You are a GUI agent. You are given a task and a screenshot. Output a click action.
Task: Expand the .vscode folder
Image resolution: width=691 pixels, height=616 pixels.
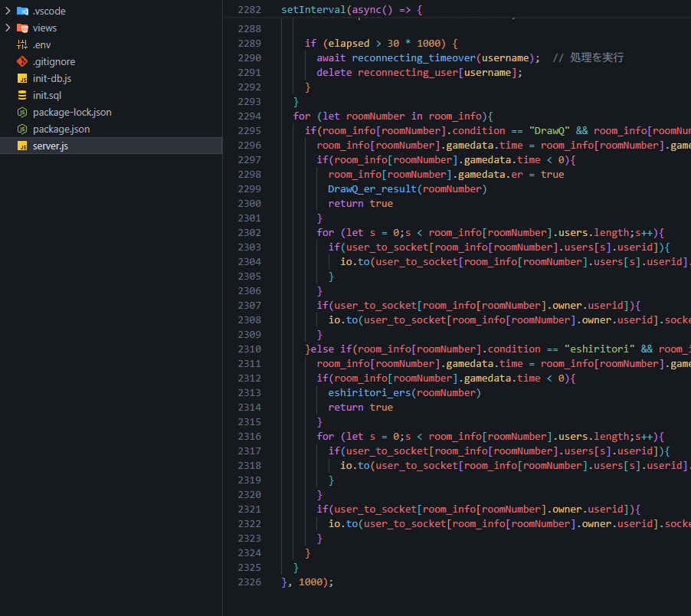[x=6, y=11]
